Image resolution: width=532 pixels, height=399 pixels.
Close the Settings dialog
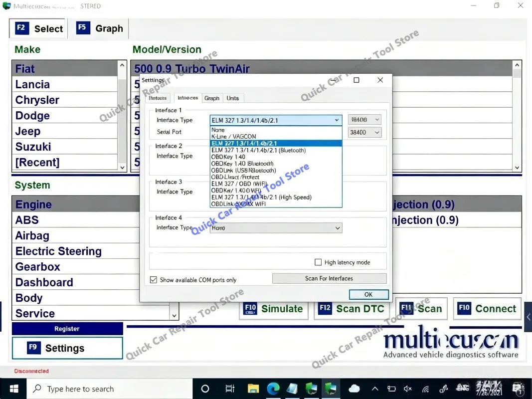(380, 80)
